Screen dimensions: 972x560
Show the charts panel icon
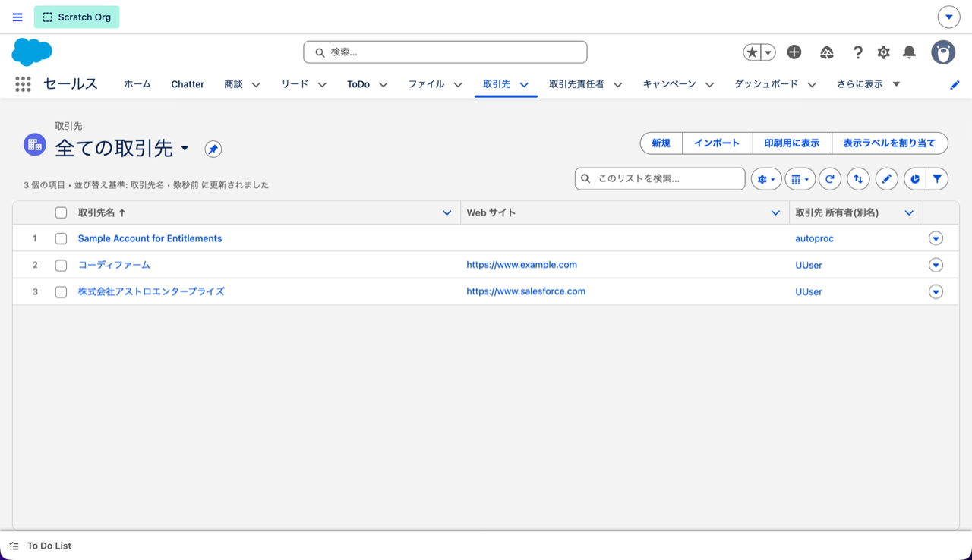tap(915, 179)
